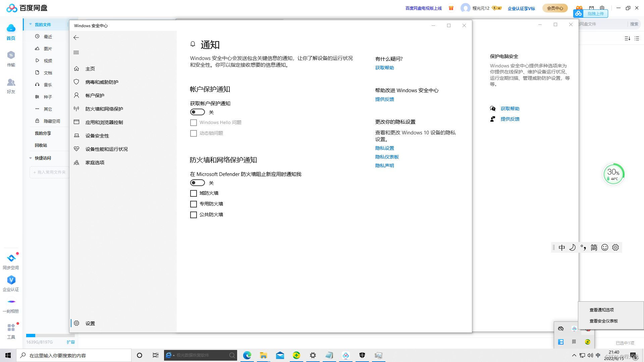Open the hamburger navigation menu icon
This screenshot has width=644, height=362.
(76, 52)
